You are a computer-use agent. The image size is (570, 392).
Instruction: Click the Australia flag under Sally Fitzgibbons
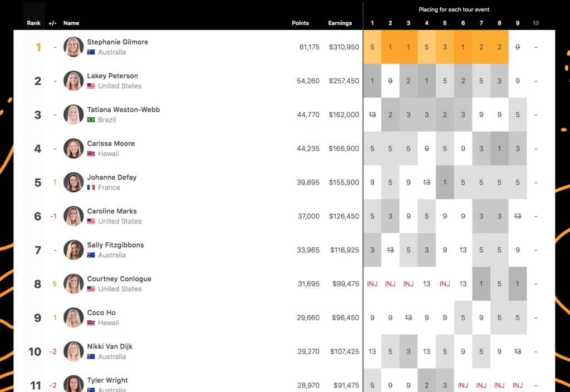[91, 255]
